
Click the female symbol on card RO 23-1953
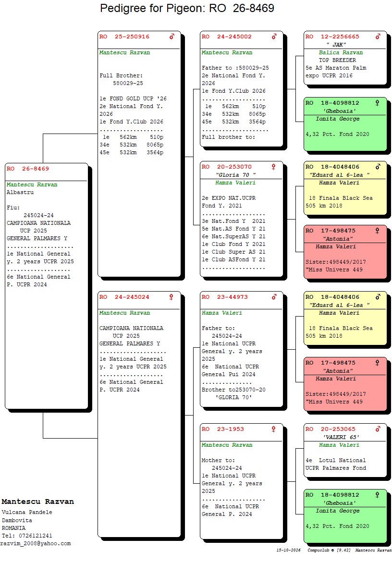pyautogui.click(x=273, y=429)
